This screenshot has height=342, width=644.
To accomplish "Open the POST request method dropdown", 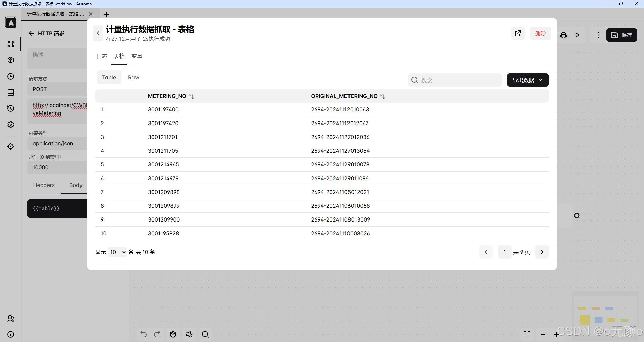I will [57, 89].
